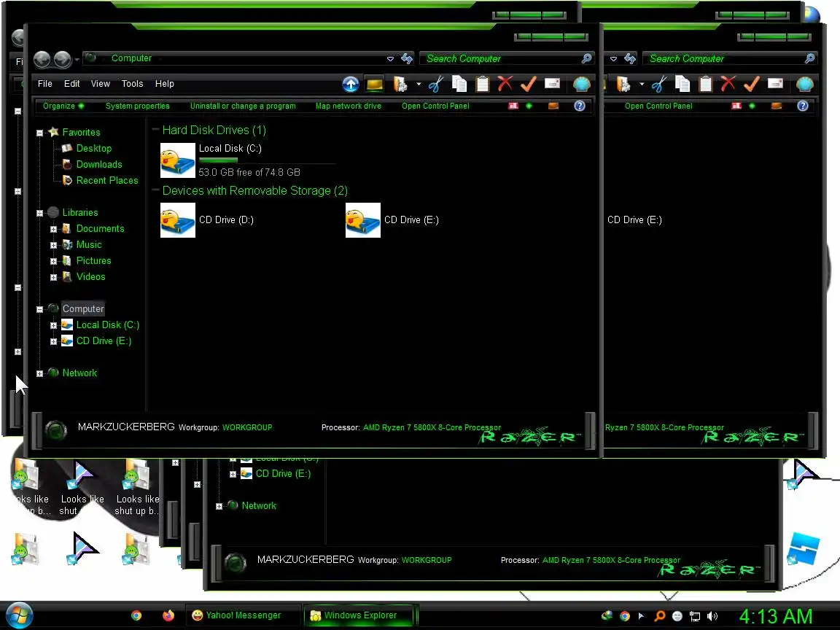The image size is (840, 630).
Task: Select the search magnifier in the front Search Computer box
Action: point(586,58)
